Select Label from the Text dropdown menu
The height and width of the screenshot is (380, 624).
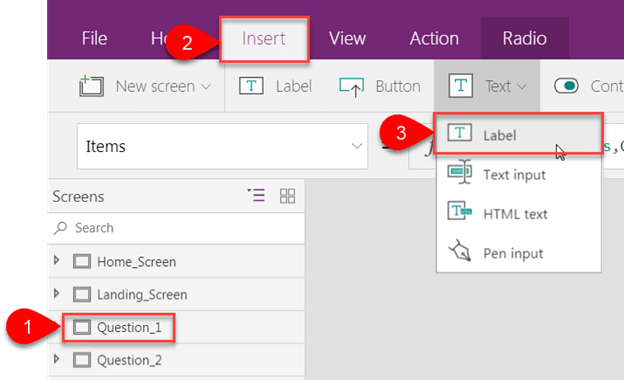pyautogui.click(x=519, y=134)
